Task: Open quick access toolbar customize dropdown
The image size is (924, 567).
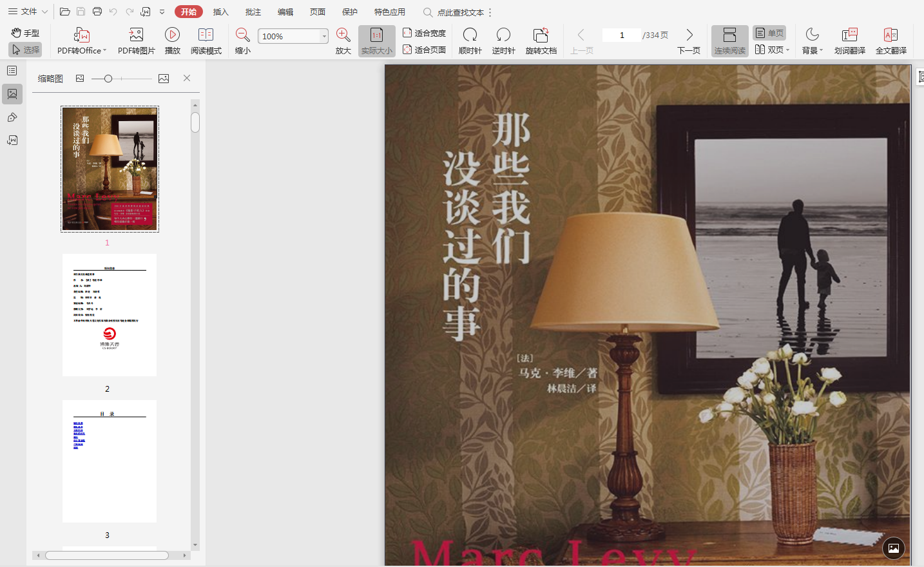Action: [x=162, y=12]
